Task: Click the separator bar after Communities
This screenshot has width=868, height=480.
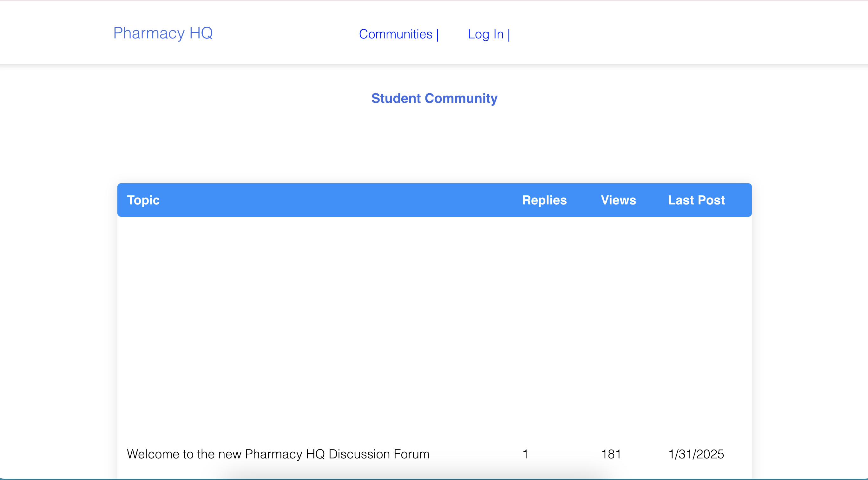Action: 437,35
